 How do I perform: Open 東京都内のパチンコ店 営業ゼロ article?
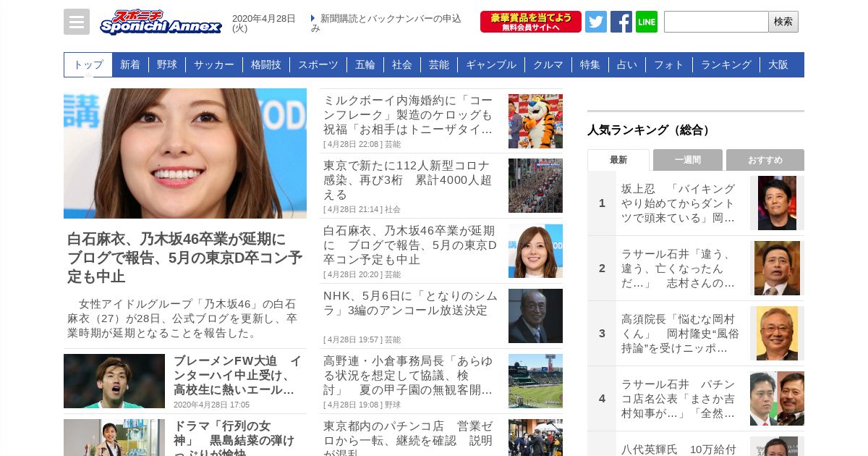click(408, 437)
